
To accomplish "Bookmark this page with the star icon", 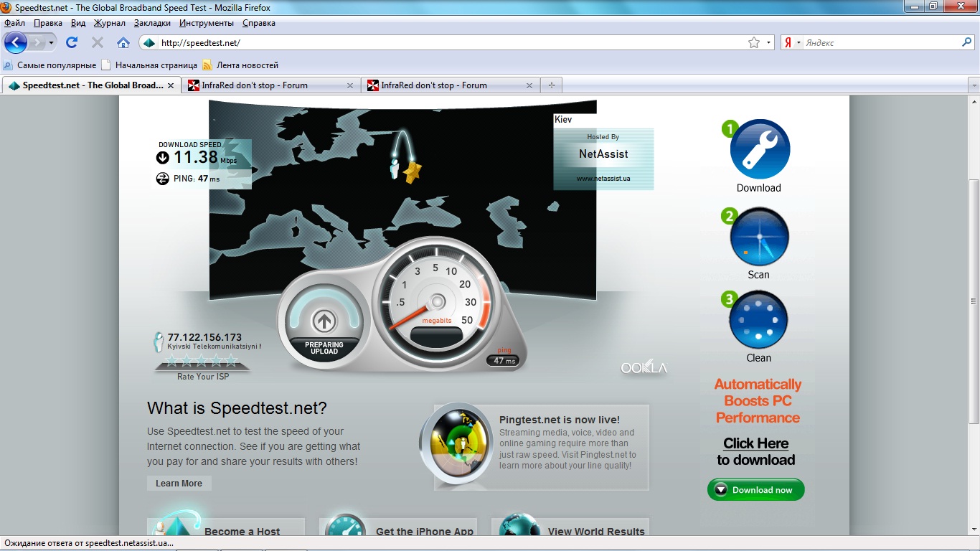I will 754,42.
